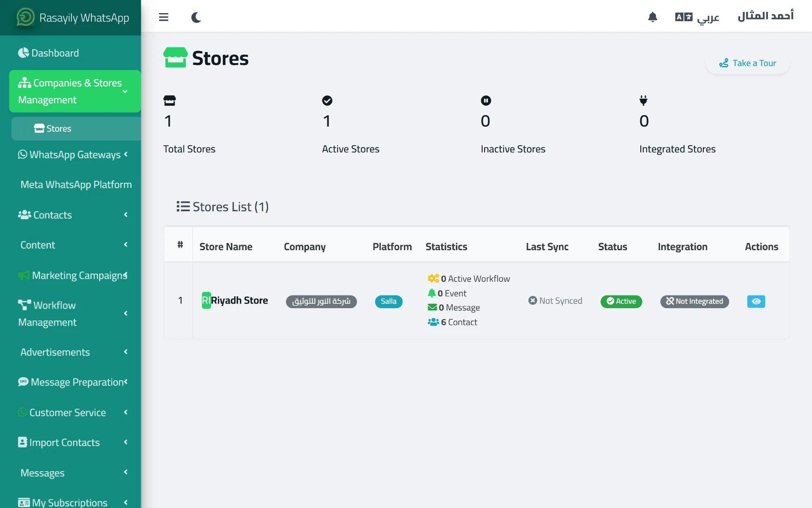Click the Stores List icon
This screenshot has width=812, height=508.
pos(183,207)
